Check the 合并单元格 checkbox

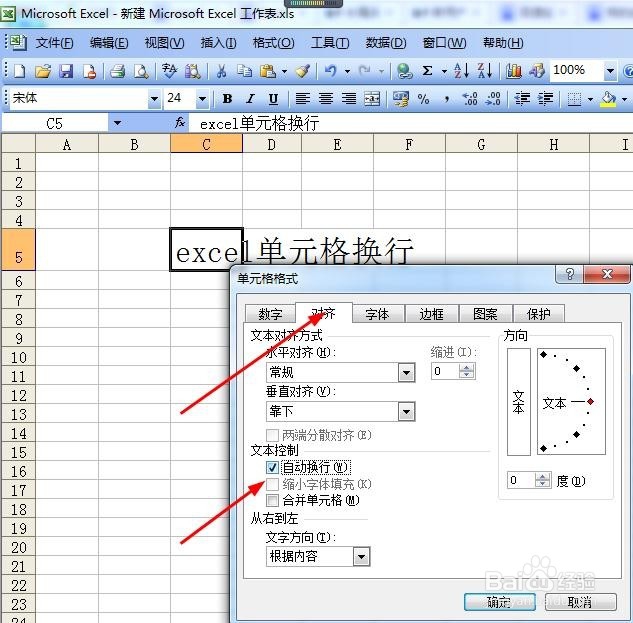272,501
